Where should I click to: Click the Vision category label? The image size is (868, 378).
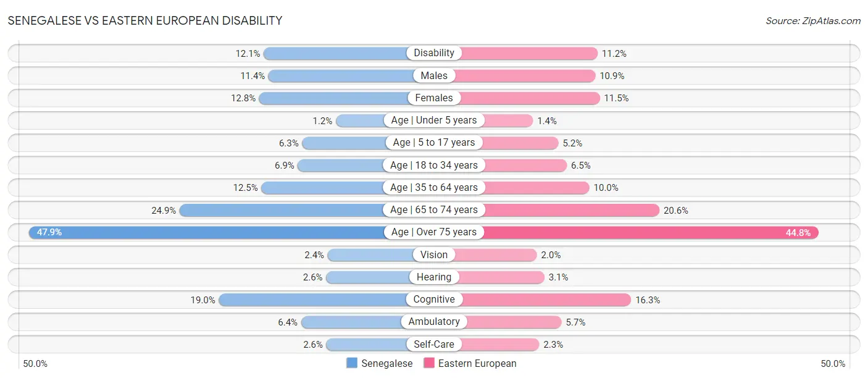pyautogui.click(x=434, y=254)
